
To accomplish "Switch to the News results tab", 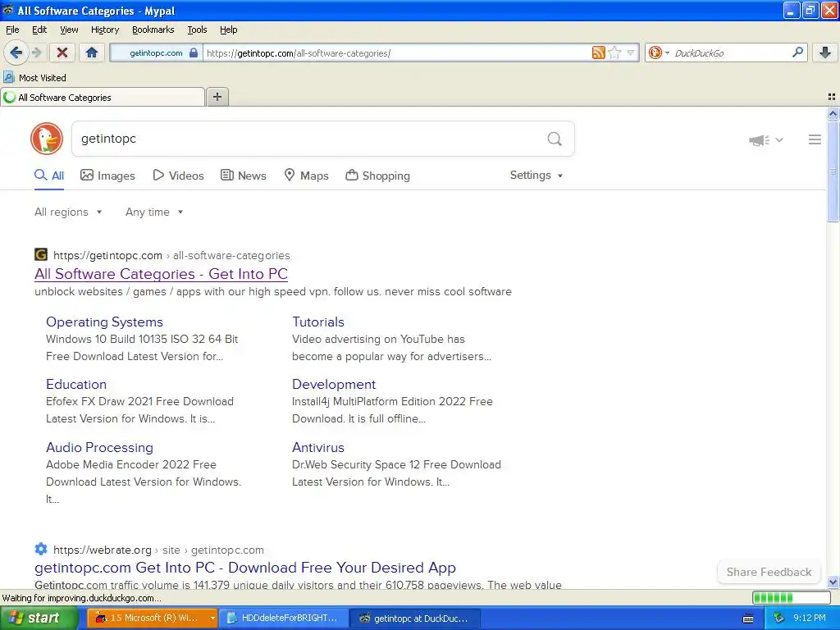I will click(x=244, y=176).
